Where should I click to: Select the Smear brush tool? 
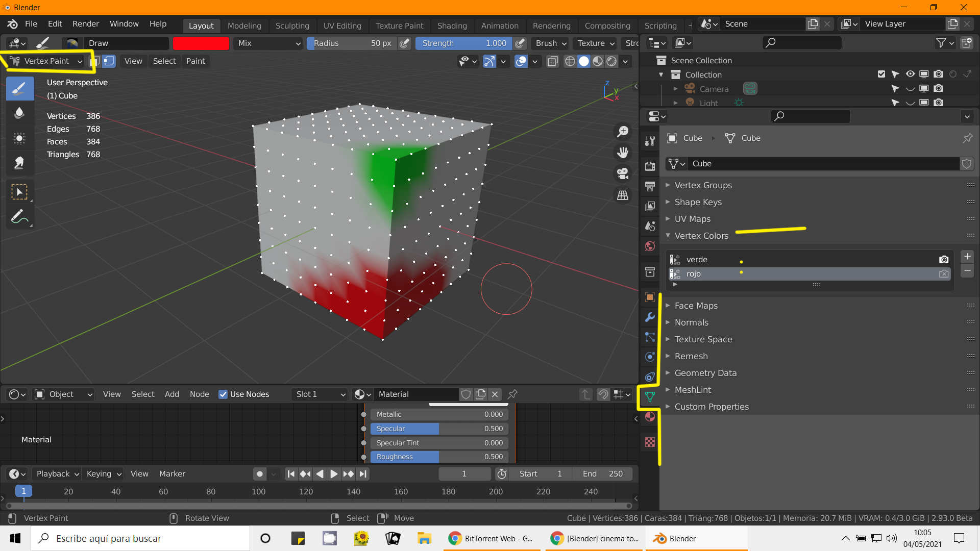19,163
